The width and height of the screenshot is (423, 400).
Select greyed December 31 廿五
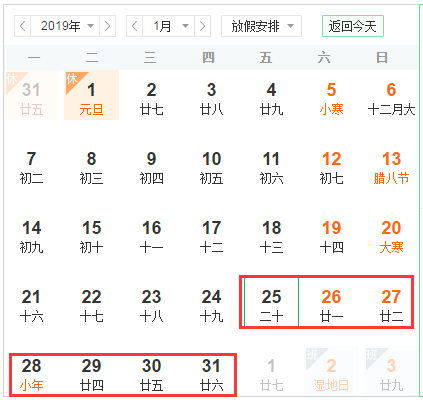click(x=32, y=95)
